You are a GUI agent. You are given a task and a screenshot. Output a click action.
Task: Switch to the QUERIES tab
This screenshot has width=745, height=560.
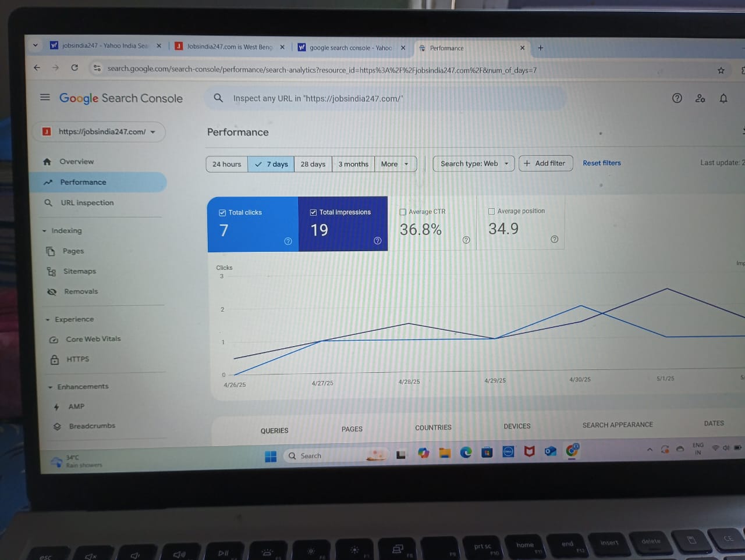tap(274, 431)
